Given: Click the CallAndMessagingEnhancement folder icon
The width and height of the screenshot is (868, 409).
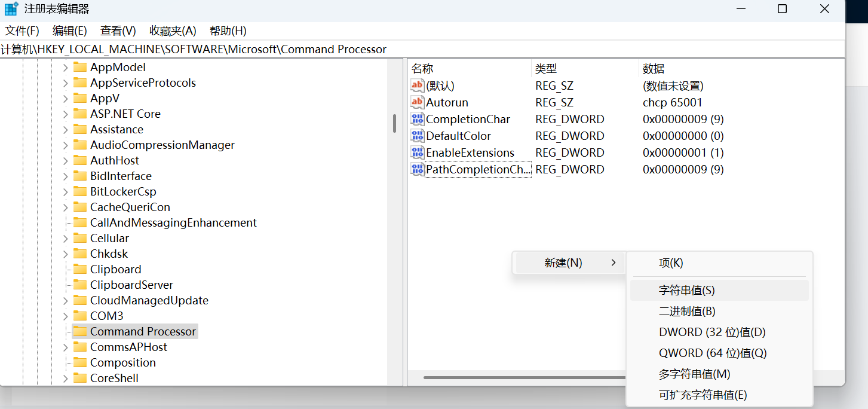Looking at the screenshot, I should click(x=80, y=222).
